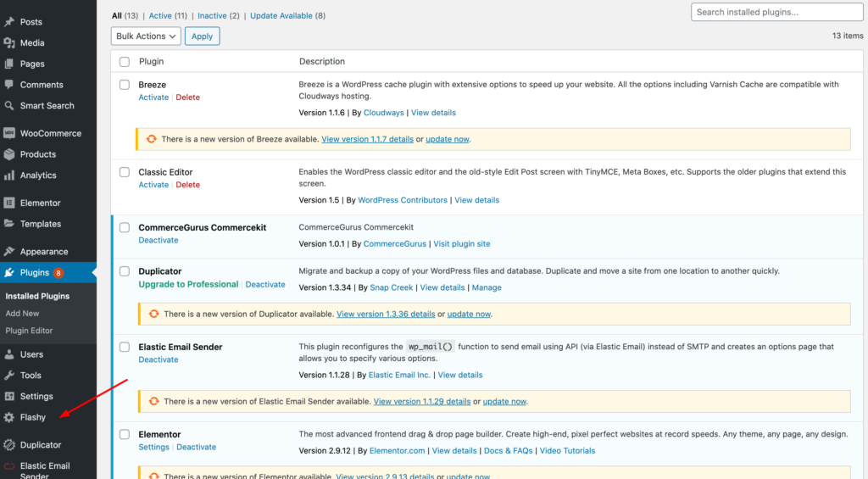Click the update icon in Breeze notice

[x=151, y=139]
